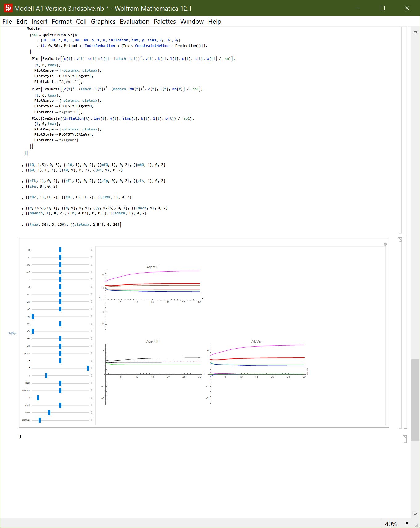
Task: Open the Evaluation menu
Action: 135,22
